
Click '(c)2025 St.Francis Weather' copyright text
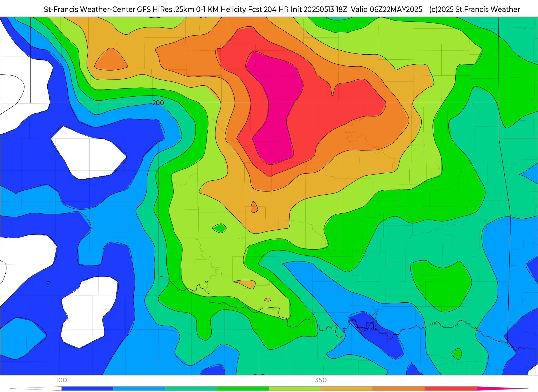474,10
